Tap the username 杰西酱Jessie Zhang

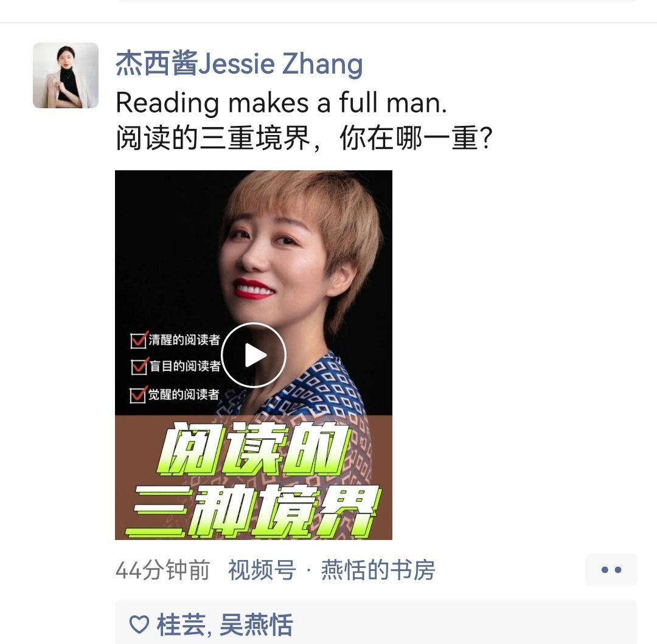click(x=239, y=64)
